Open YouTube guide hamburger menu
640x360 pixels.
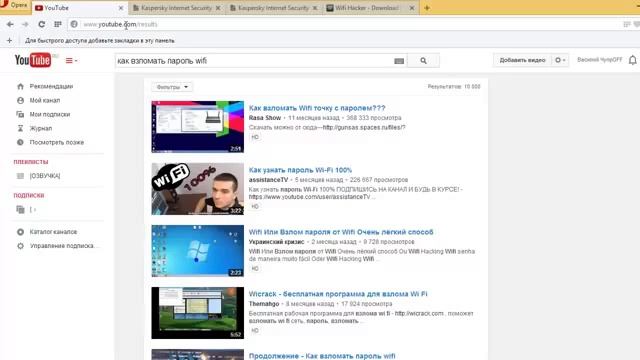pos(71,60)
